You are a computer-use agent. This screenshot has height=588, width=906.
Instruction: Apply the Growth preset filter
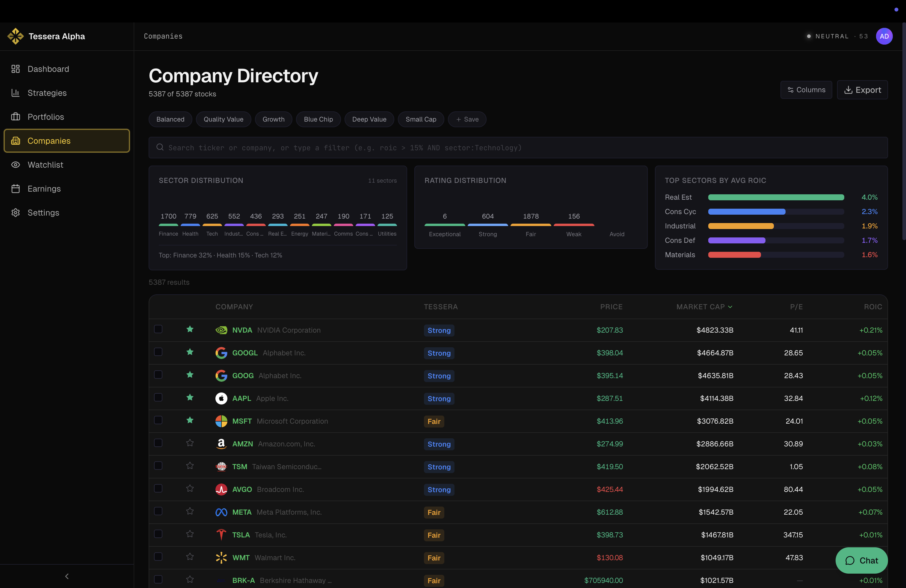click(273, 119)
